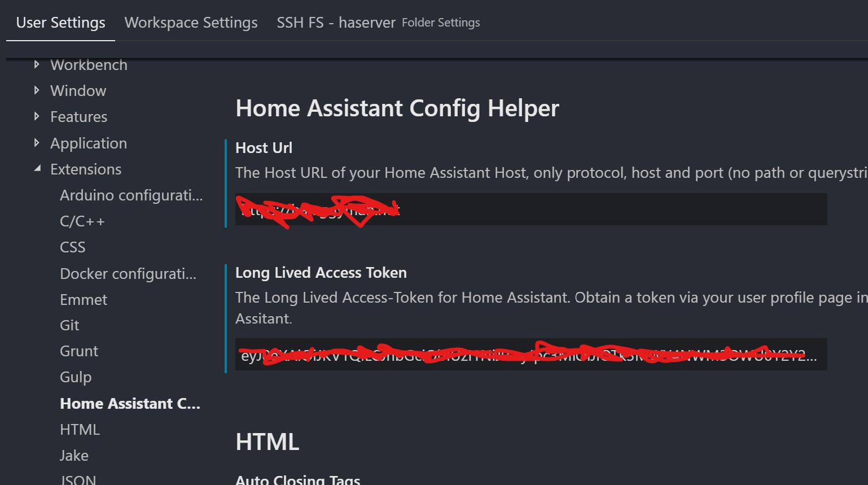
Task: Select the User Settings tab
Action: point(60,23)
